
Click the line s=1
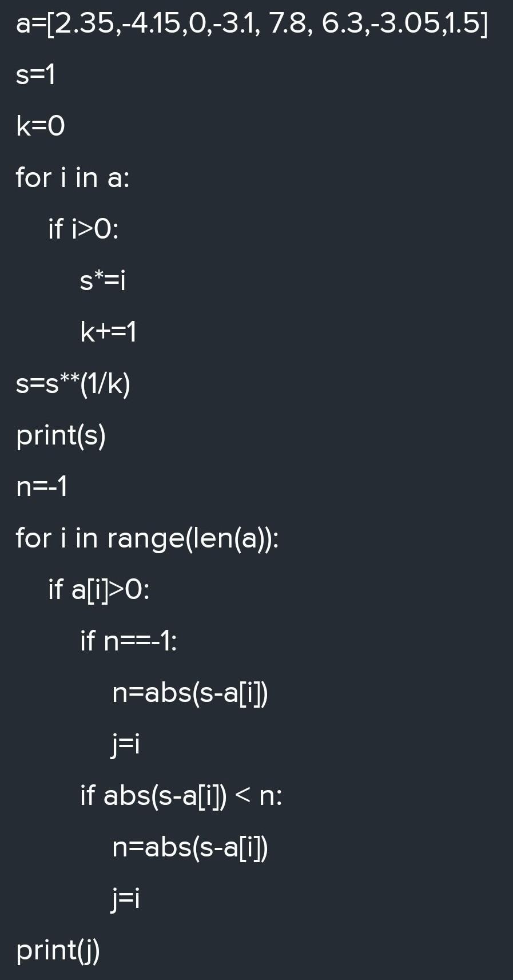(x=36, y=75)
